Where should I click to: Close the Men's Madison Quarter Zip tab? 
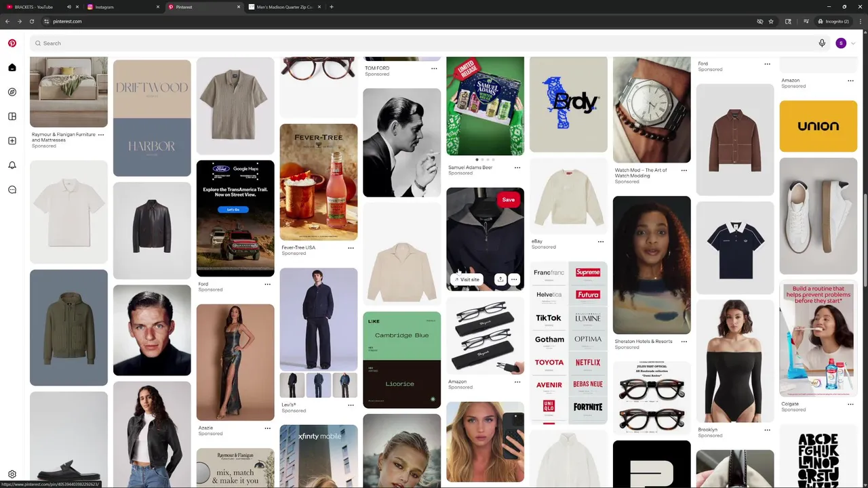coord(319,7)
